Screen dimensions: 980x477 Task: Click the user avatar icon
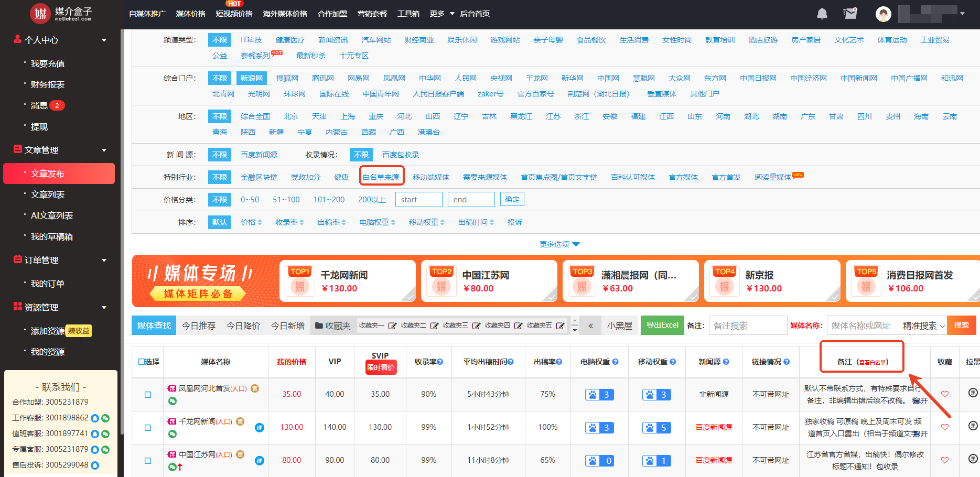(884, 14)
